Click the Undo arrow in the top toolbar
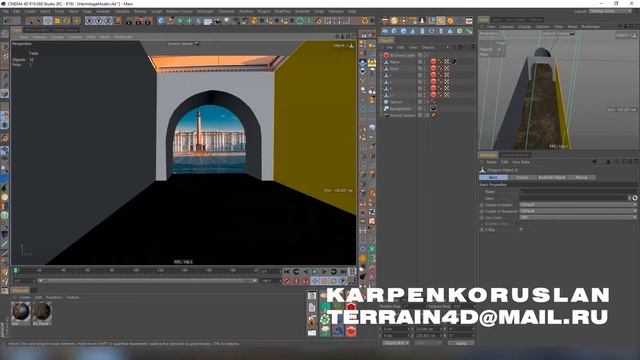 pyautogui.click(x=7, y=21)
